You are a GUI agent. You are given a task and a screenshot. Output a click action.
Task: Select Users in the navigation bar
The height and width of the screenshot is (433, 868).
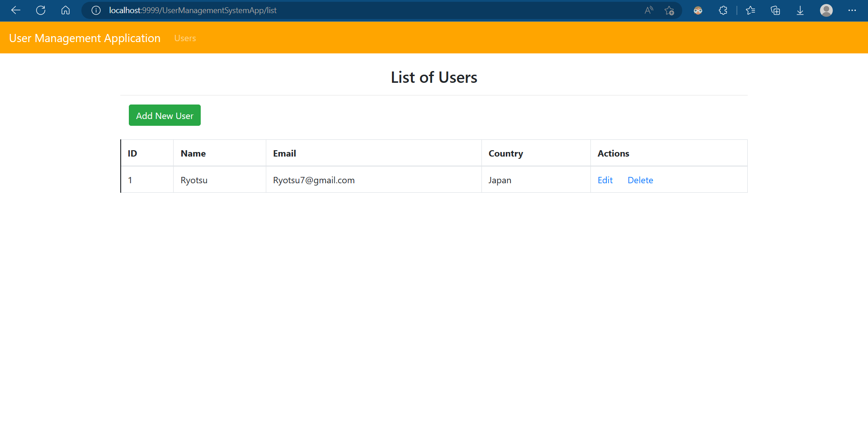click(185, 38)
